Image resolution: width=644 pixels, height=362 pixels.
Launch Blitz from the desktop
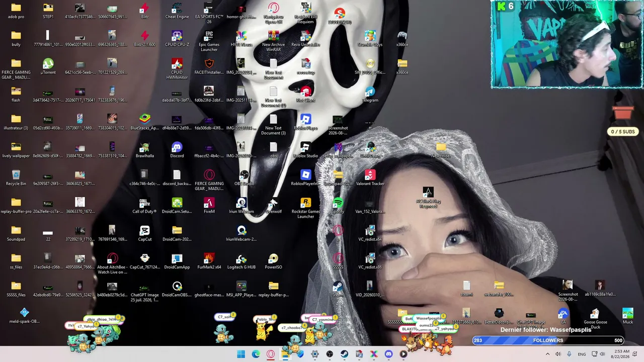pyautogui.click(x=145, y=11)
